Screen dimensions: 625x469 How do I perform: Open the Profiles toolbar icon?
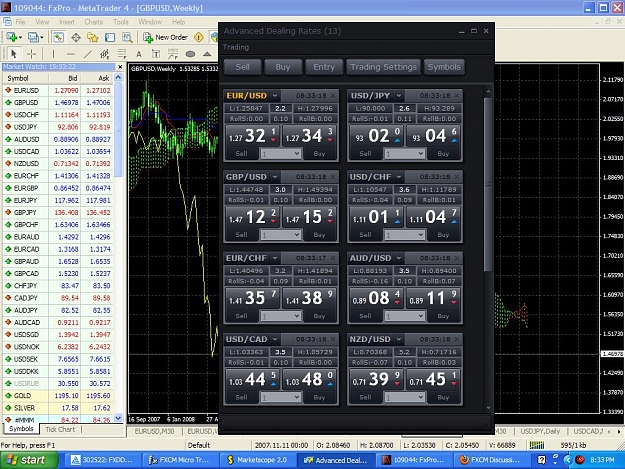[35, 37]
